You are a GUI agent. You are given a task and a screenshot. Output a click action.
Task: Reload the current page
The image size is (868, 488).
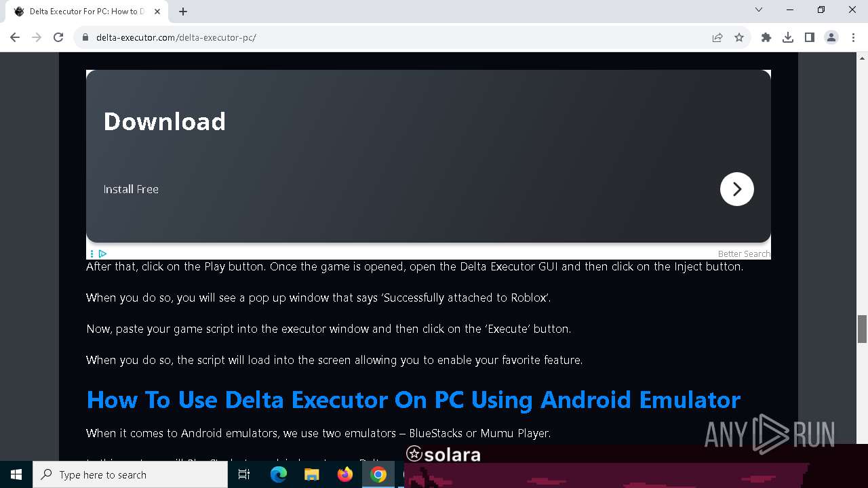[58, 37]
